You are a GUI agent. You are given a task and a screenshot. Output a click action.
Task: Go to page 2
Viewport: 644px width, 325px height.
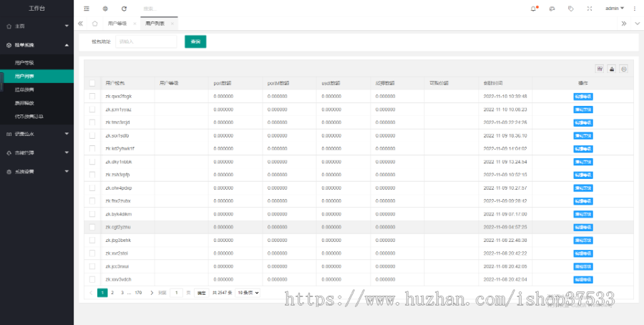click(x=112, y=293)
